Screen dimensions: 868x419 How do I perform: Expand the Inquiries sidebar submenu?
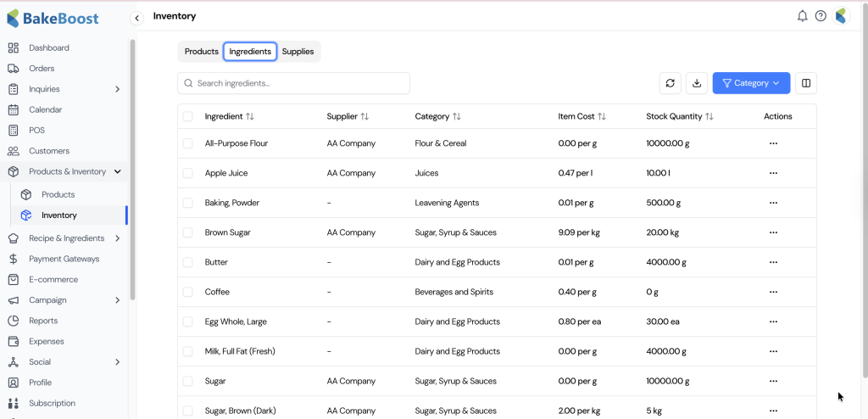(117, 89)
